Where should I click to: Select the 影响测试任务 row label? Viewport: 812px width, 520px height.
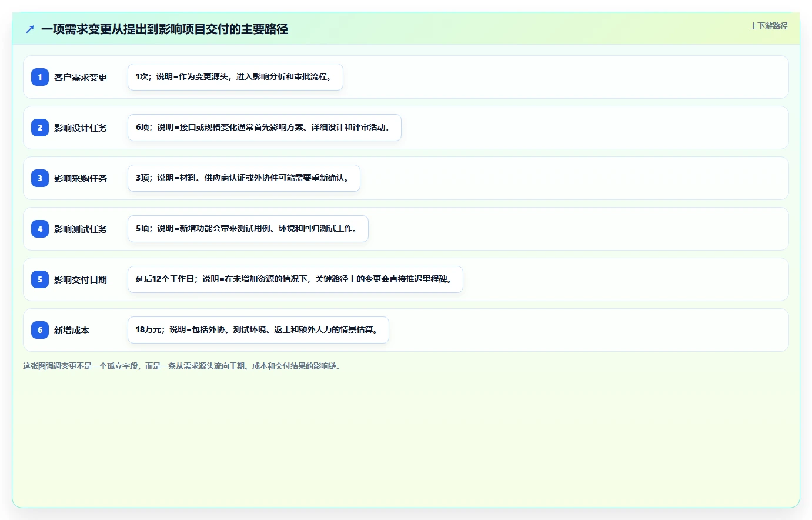(81, 229)
